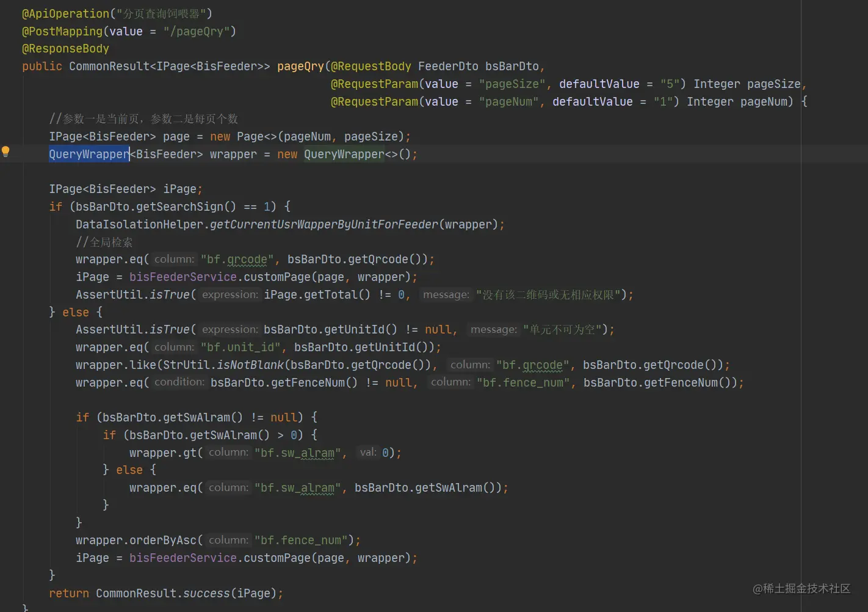Click the wrapper.like method call
868x612 pixels.
click(x=116, y=365)
